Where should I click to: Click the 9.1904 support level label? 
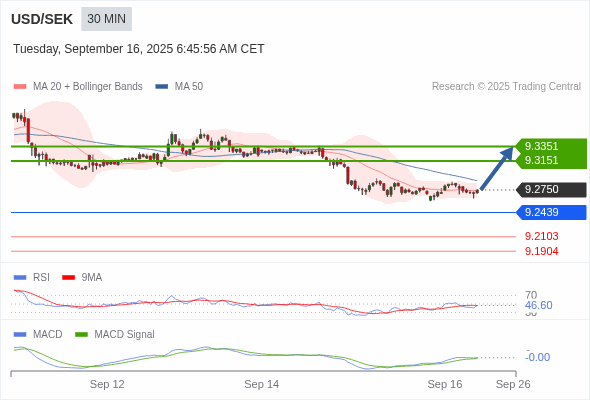[x=541, y=251]
